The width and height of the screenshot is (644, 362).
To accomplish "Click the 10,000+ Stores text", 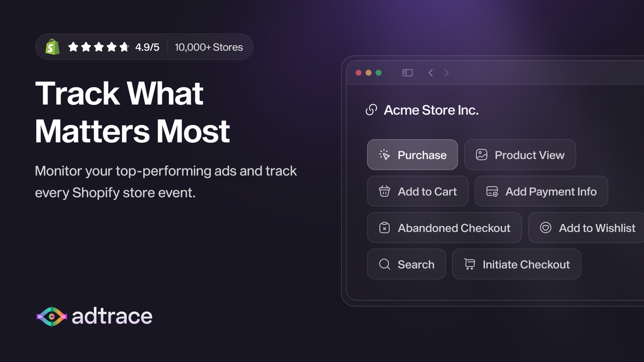I will point(209,47).
